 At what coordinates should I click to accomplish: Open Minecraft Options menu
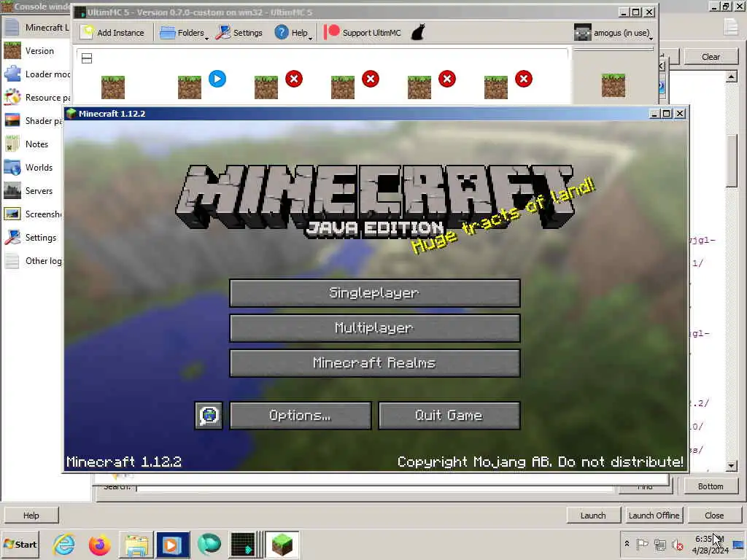pyautogui.click(x=300, y=415)
